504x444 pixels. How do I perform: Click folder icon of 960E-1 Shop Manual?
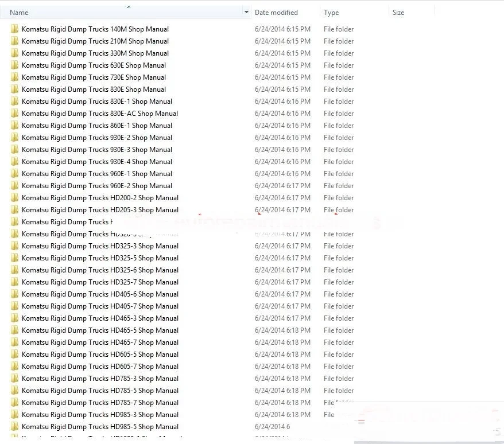(x=14, y=174)
